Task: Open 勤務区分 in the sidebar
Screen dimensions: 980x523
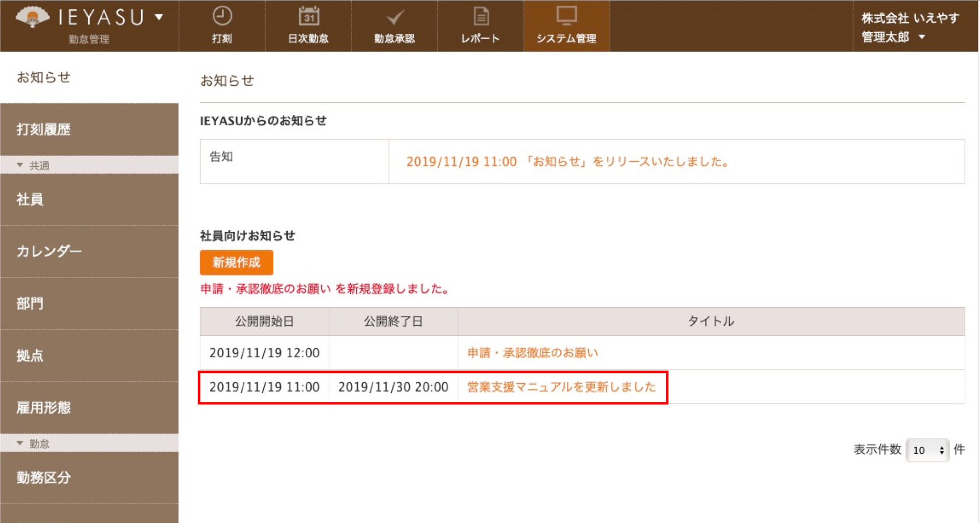Action: (89, 478)
